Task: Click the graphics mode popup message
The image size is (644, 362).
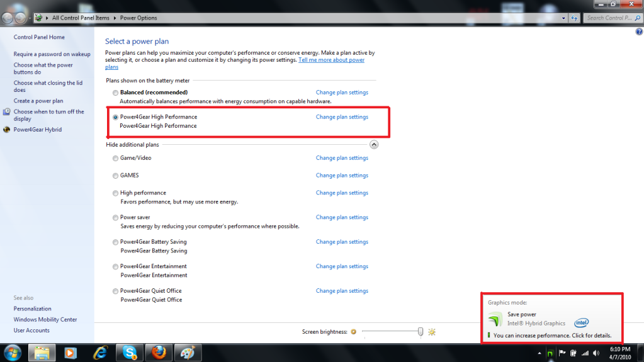Action: pos(552,336)
